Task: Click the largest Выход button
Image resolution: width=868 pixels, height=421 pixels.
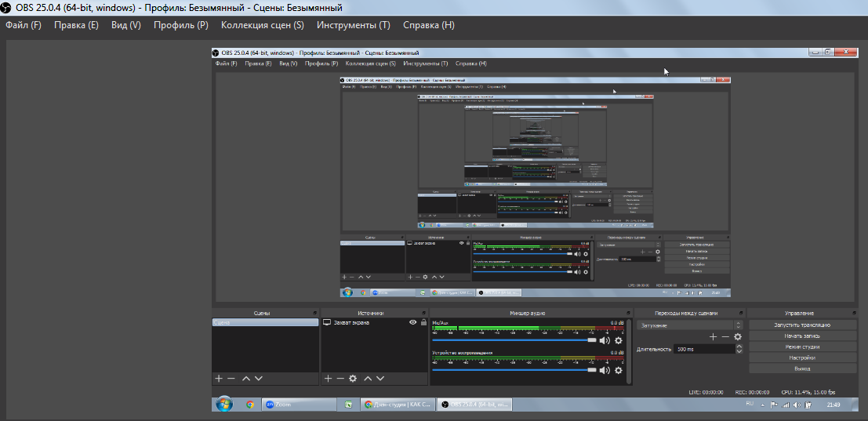Action: click(802, 368)
